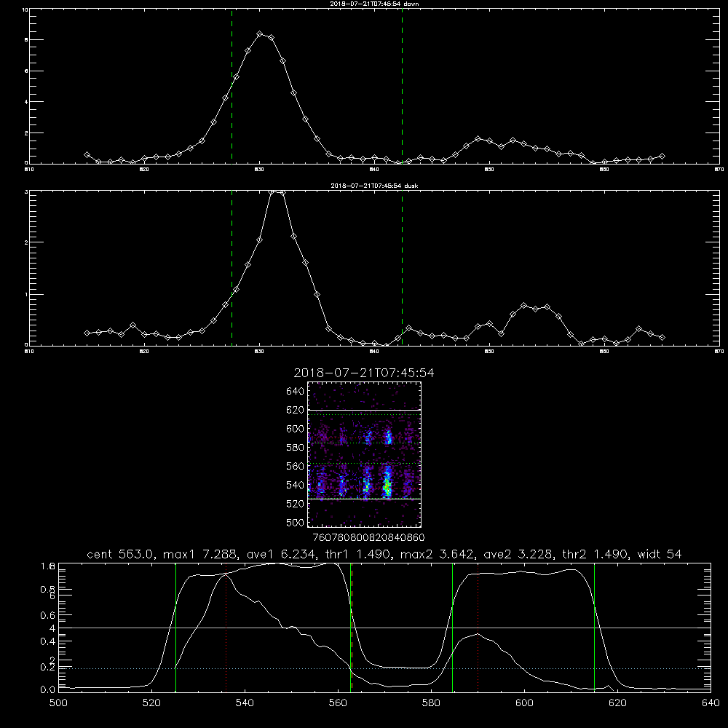The height and width of the screenshot is (728, 728).
Task: Click the upper white horizontal line in spectral image
Action: coord(365,410)
